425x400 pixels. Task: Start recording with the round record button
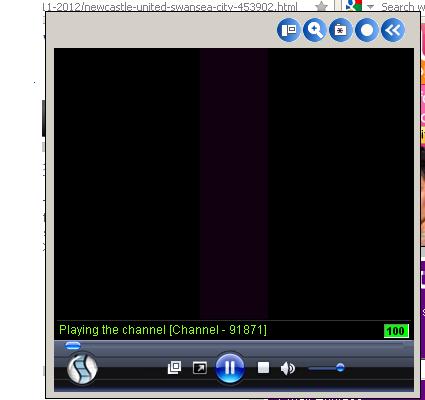point(367,30)
